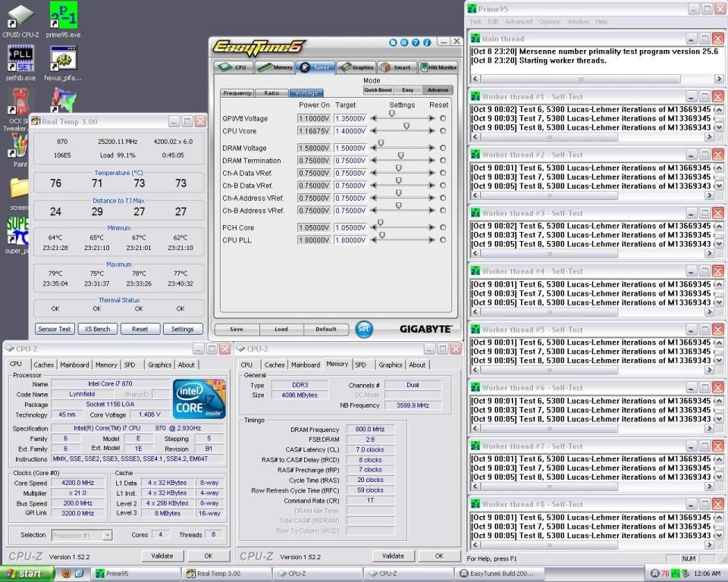The image size is (728, 582).
Task: Click the Worker thread #1 window icon
Action: (475, 96)
